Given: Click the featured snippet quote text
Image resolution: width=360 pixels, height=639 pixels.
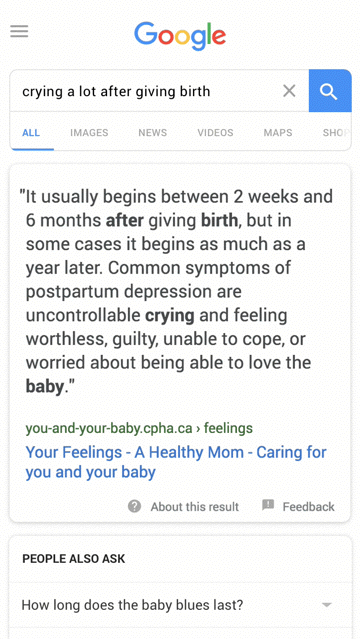Looking at the screenshot, I should 177,291.
